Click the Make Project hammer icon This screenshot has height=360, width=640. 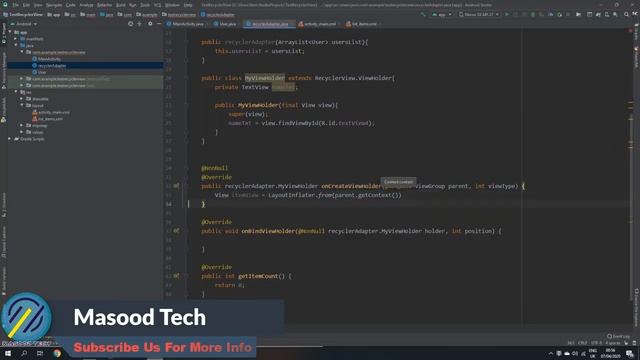coord(423,14)
